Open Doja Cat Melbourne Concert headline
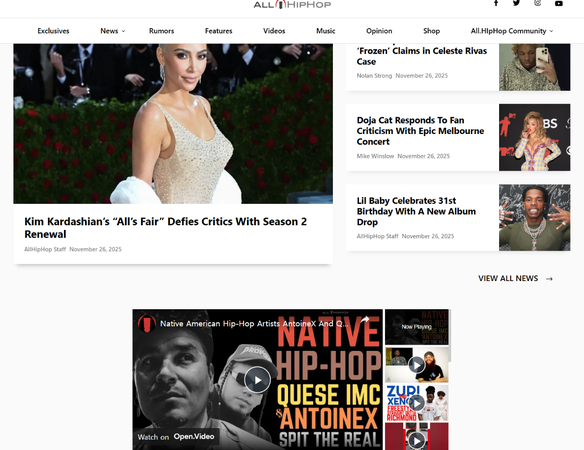Screen dimensions: 584x450 click(x=420, y=131)
